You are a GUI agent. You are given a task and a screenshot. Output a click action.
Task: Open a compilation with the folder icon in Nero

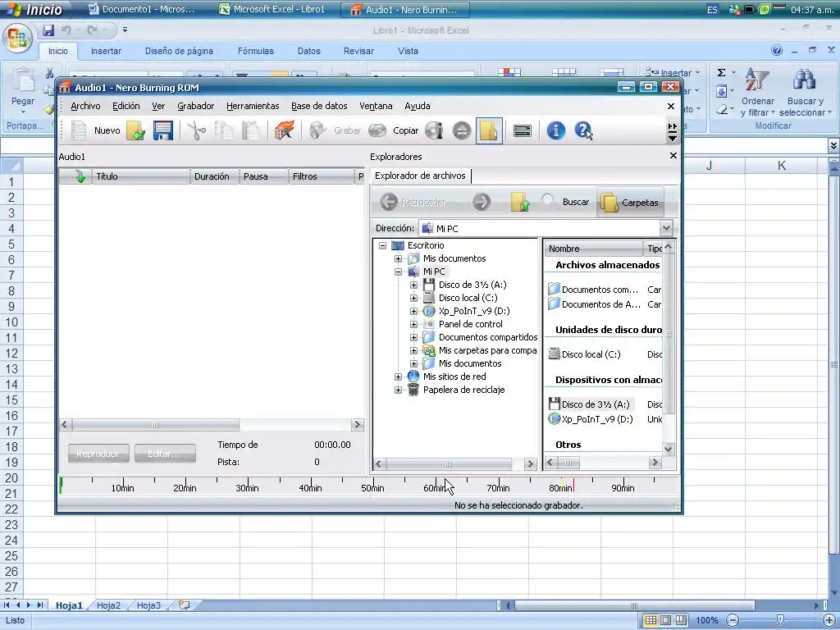[x=136, y=130]
